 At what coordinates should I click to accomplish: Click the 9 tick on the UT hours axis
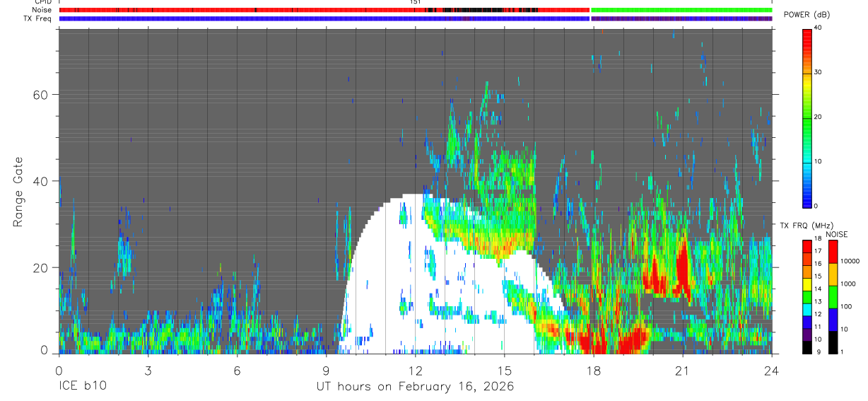[326, 371]
